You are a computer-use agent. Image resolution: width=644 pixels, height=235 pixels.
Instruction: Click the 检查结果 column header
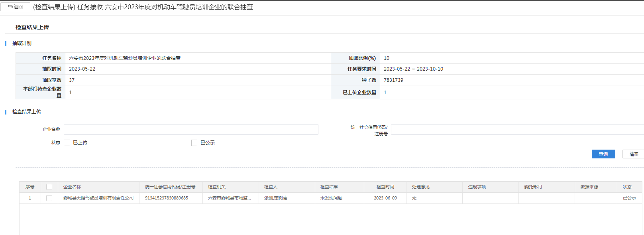click(x=329, y=187)
